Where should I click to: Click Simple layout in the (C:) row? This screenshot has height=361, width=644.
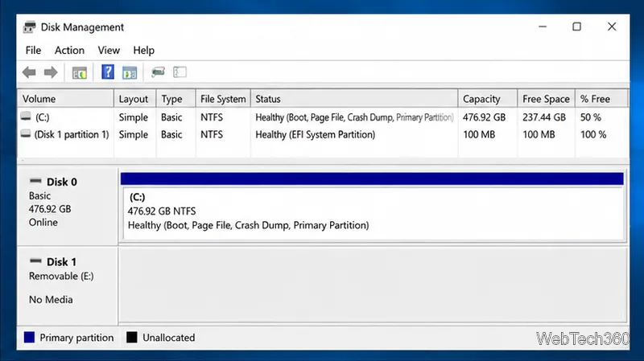[x=134, y=117]
